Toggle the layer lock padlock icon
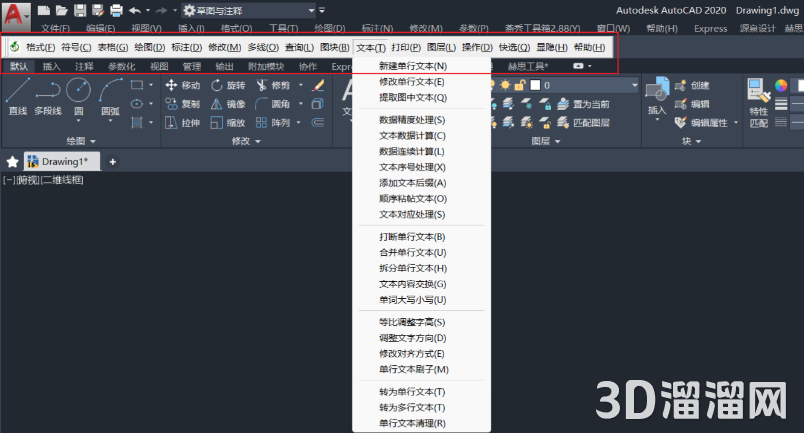This screenshot has width=804, height=433. point(520,85)
